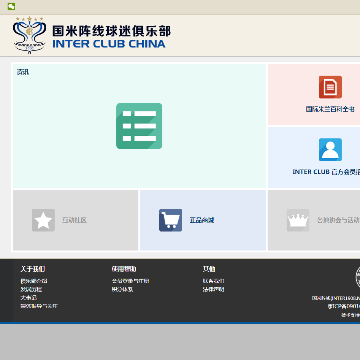Click the gray crown associations icon
Image resolution: width=360 pixels, height=360 pixels.
(298, 220)
